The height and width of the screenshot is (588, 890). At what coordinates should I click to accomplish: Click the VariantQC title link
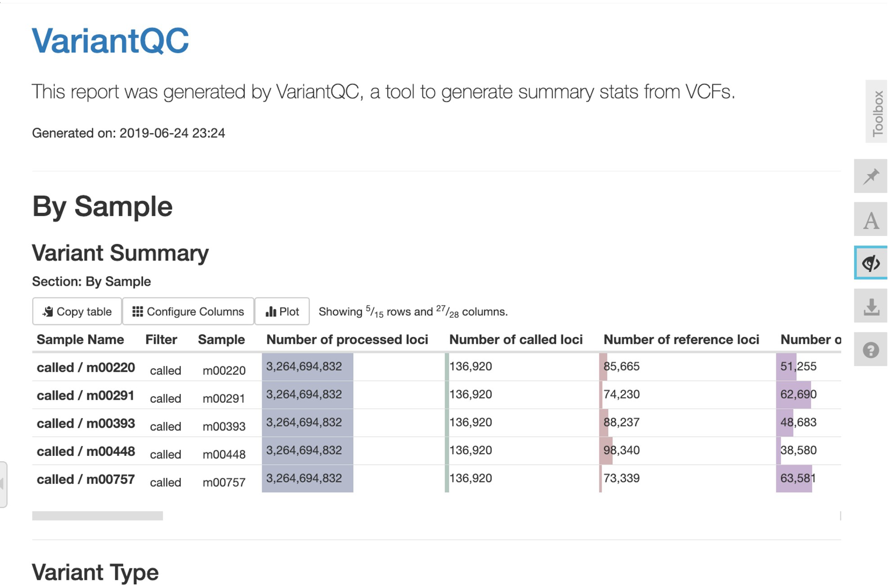tap(110, 41)
